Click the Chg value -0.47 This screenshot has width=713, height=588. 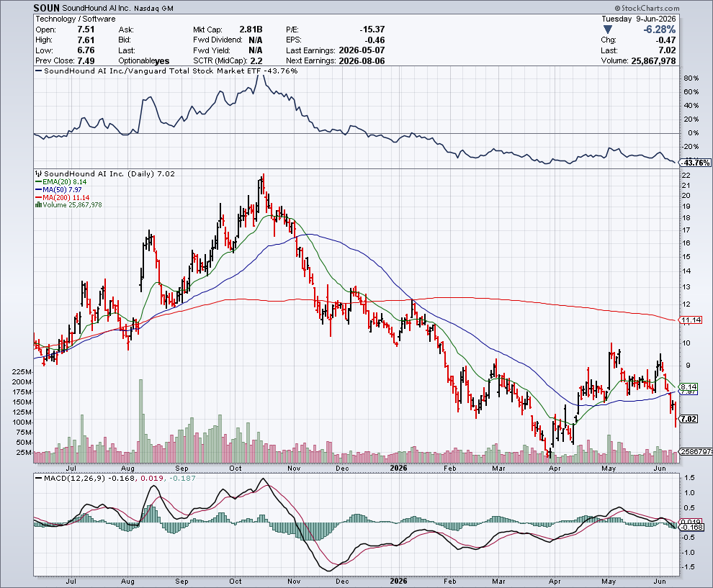click(x=665, y=40)
